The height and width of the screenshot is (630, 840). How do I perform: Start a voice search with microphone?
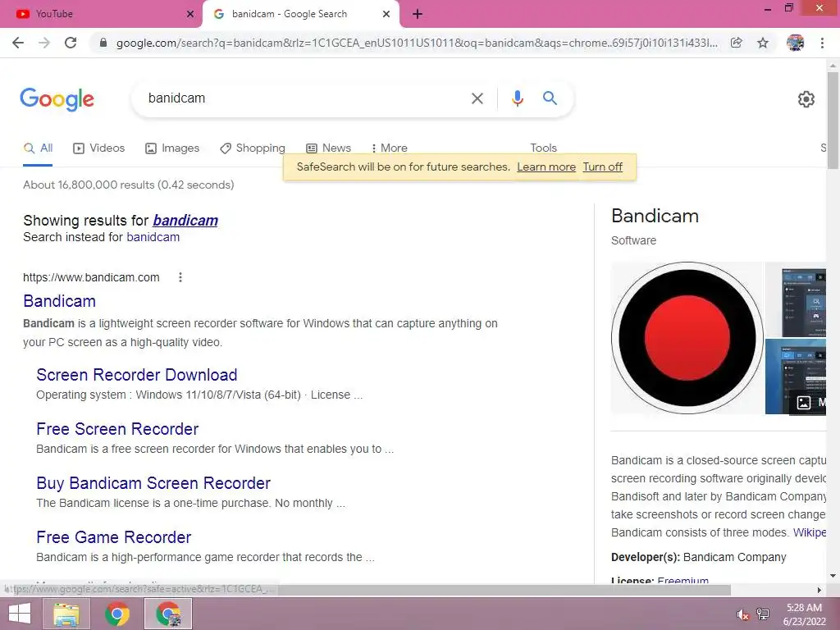coord(518,98)
